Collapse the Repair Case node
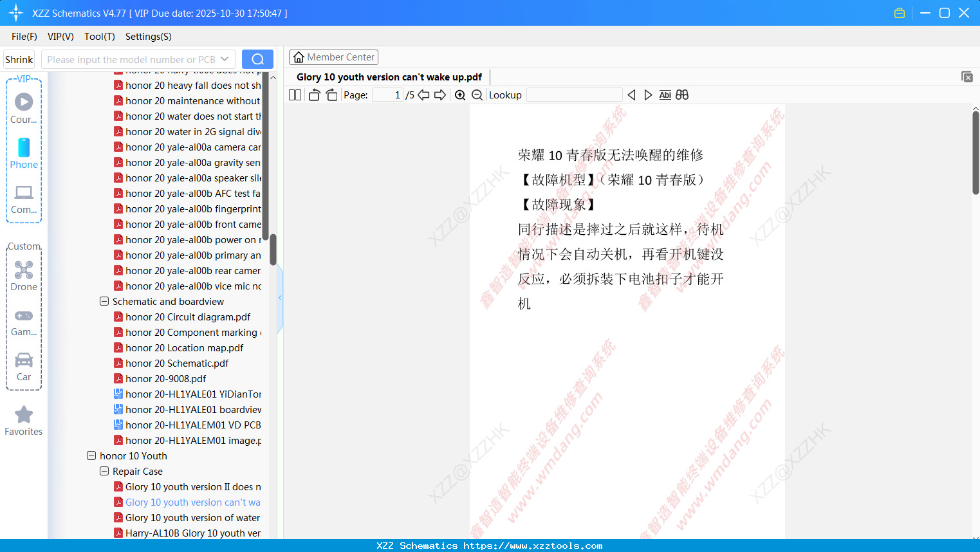This screenshot has width=980, height=552. coord(104,471)
